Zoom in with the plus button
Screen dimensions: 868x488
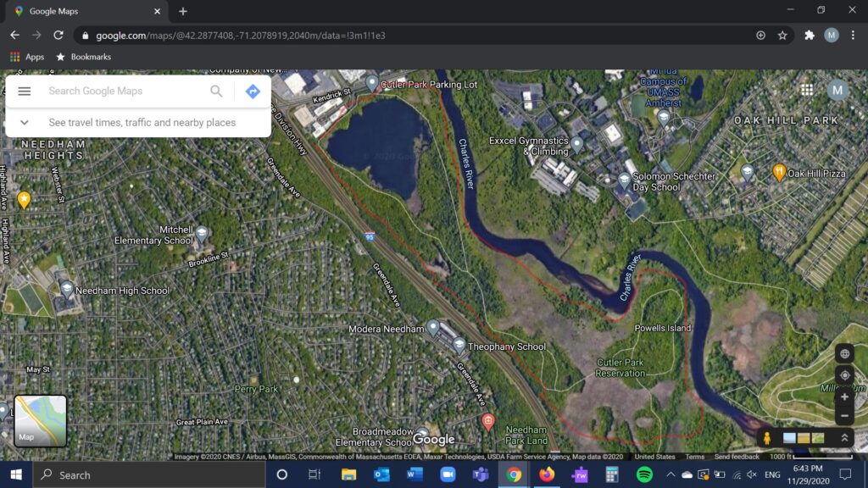[844, 396]
